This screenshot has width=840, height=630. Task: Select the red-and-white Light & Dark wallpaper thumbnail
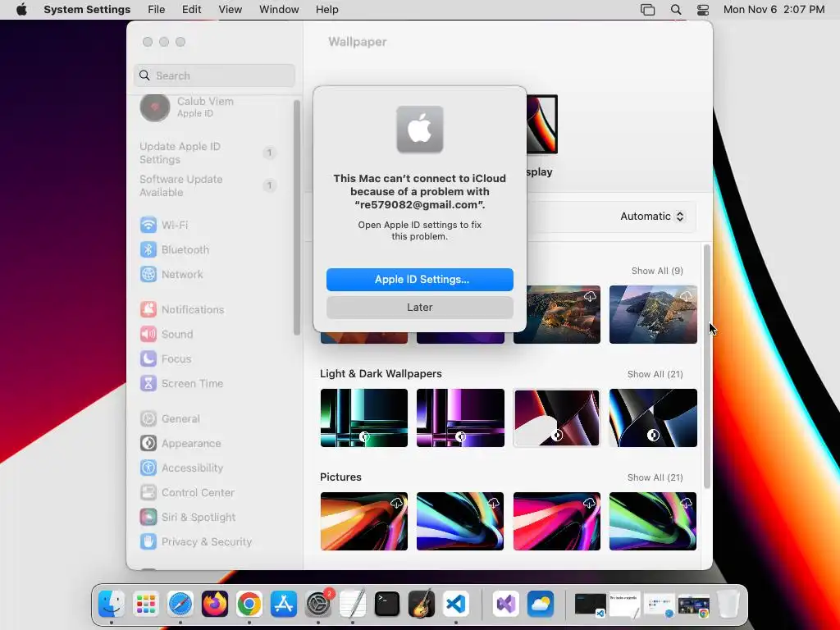pos(557,418)
